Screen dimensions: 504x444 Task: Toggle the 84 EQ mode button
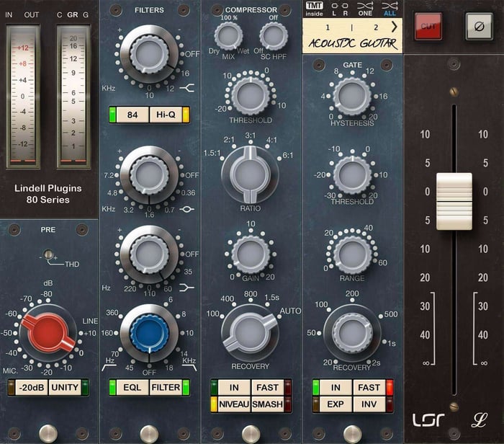(132, 115)
